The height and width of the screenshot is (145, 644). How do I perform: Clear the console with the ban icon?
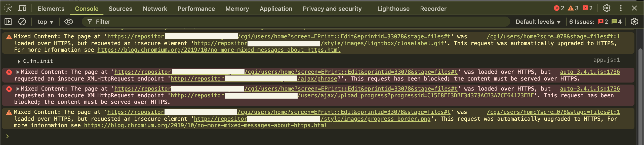coord(22,22)
